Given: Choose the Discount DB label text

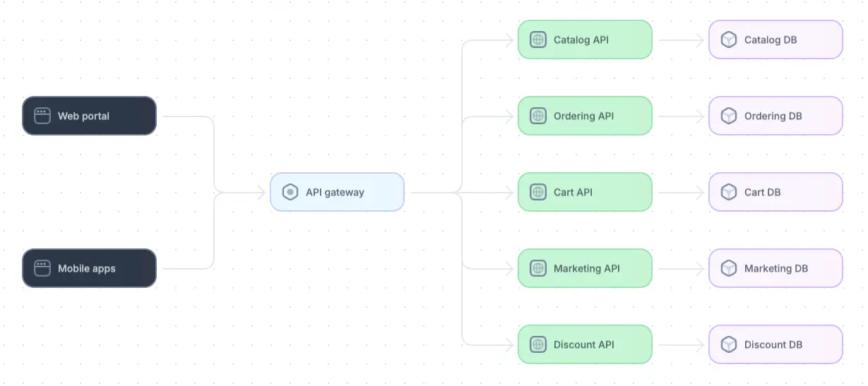Looking at the screenshot, I should (773, 344).
